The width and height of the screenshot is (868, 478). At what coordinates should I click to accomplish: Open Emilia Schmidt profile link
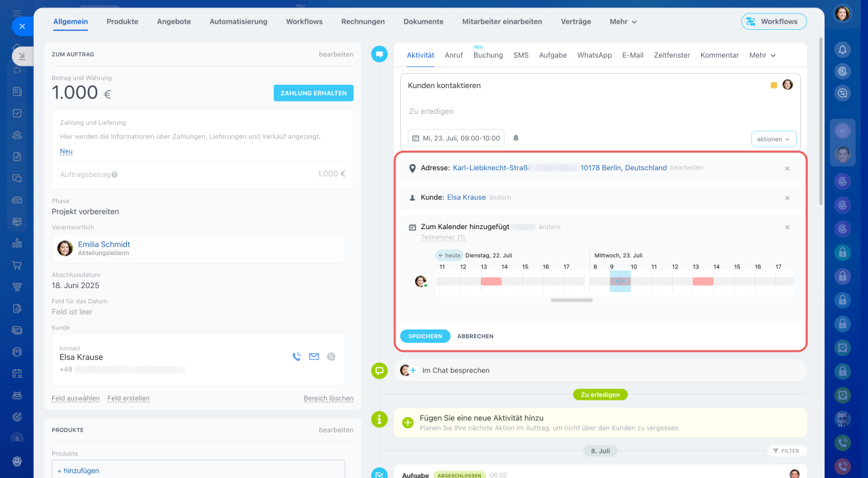(104, 244)
